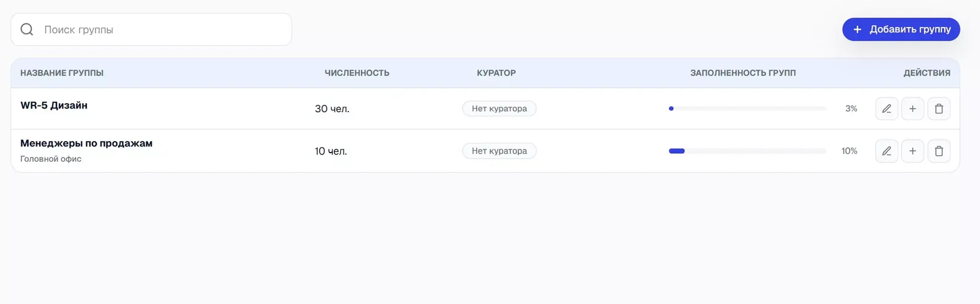980x304 pixels.
Task: Sort by the Название группы column header
Action: [62, 73]
